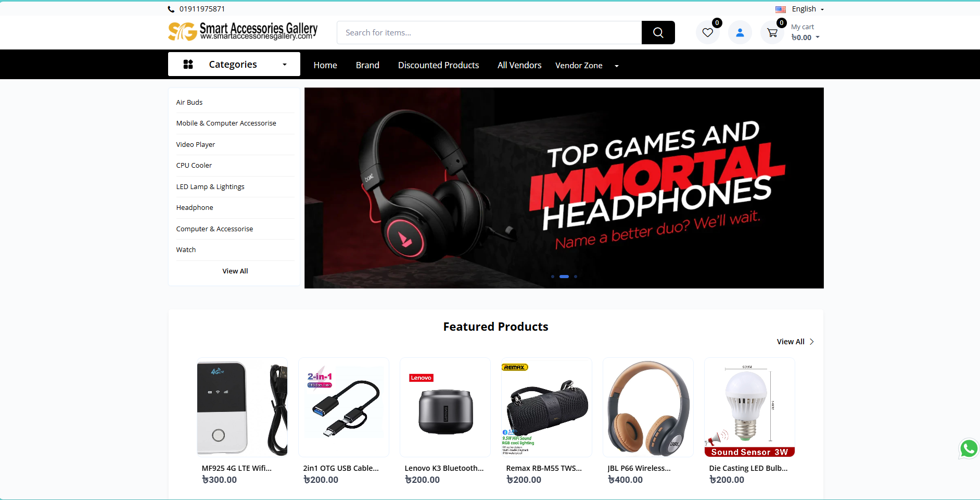Select Headphone category in sidebar

click(195, 207)
